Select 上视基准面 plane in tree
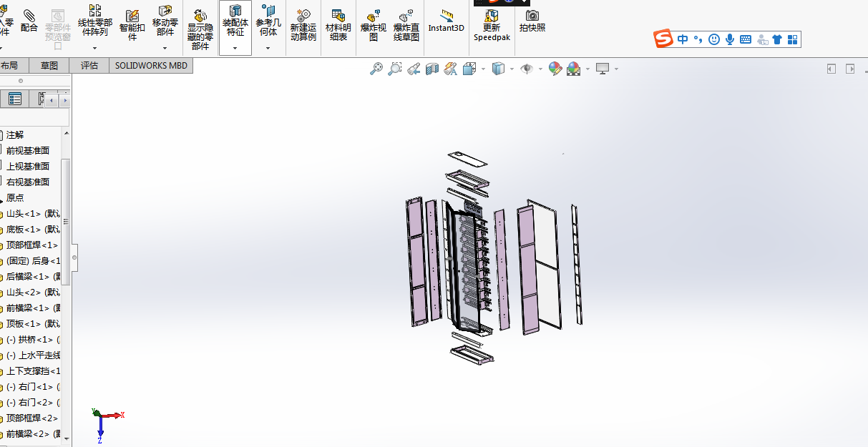Screen dimensions: 868x447 click(28, 166)
